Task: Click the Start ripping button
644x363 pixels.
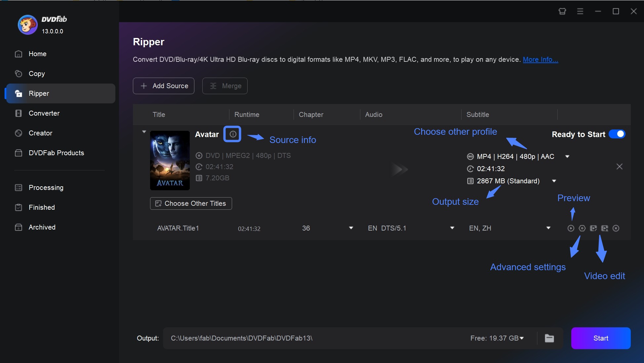Action: [601, 338]
